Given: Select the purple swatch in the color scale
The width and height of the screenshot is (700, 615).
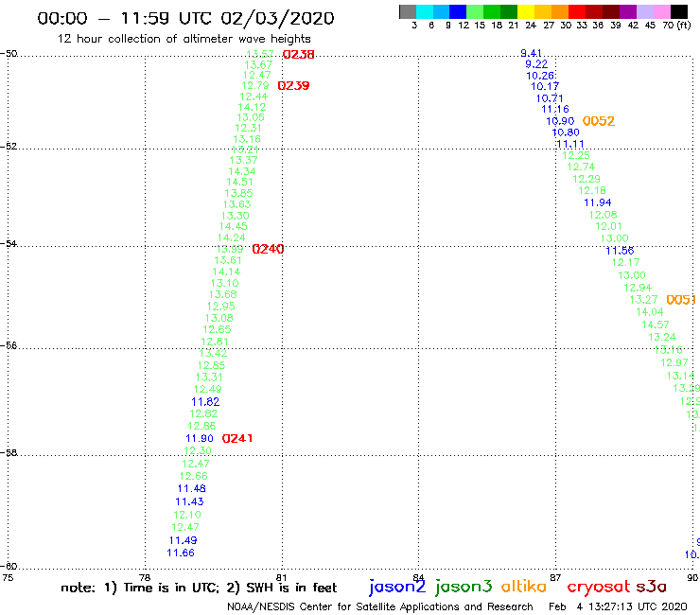Looking at the screenshot, I should (628, 11).
